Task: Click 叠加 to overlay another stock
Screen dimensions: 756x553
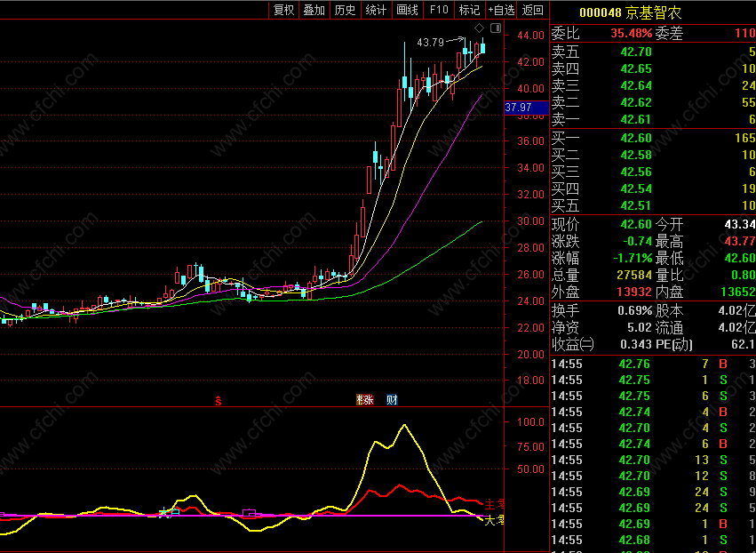Action: 314,10
